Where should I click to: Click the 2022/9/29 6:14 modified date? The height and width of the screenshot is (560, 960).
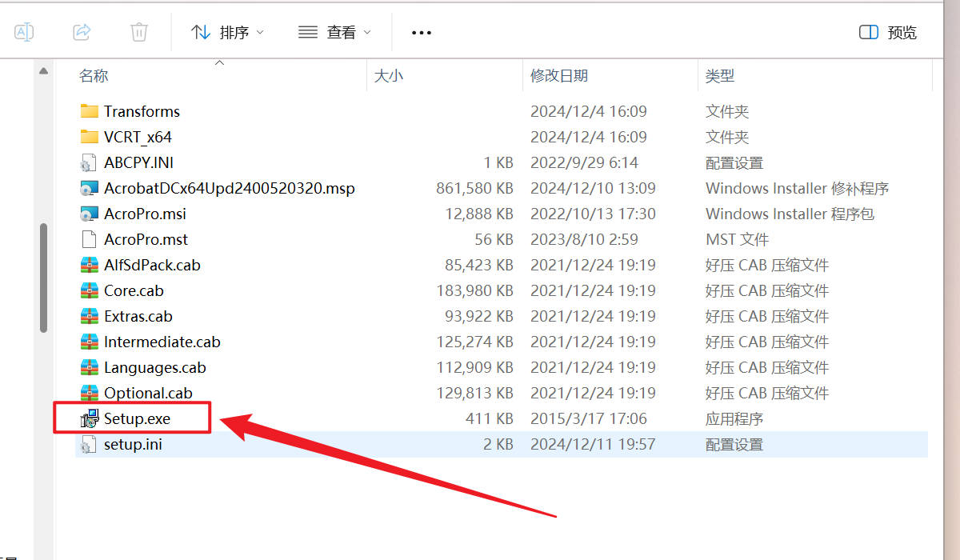click(x=584, y=162)
